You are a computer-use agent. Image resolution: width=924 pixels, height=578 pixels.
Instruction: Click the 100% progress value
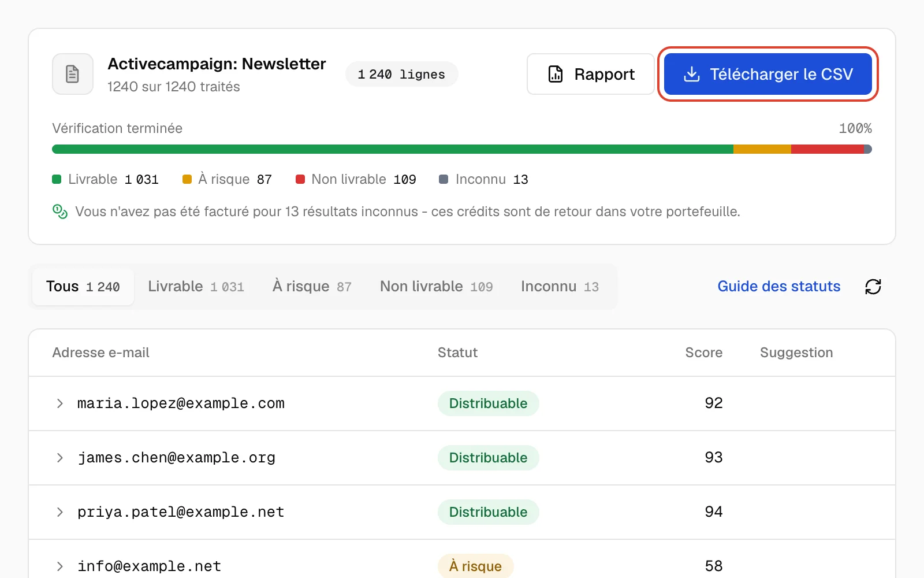(855, 128)
